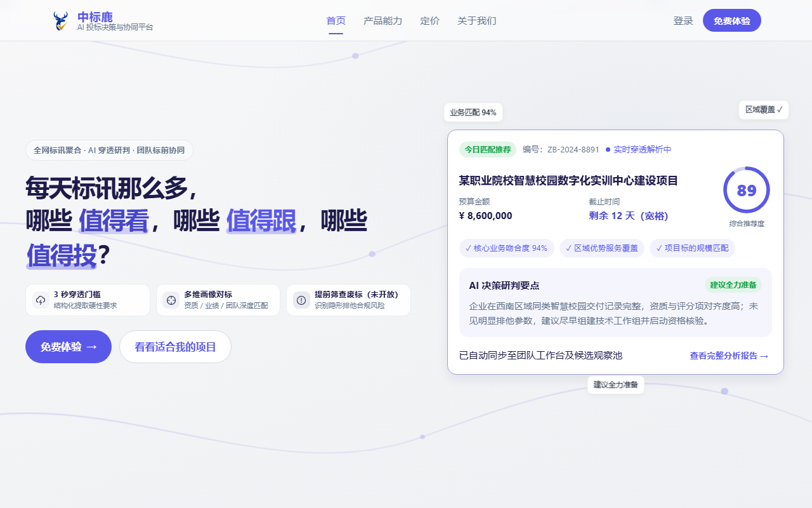The image size is (812, 508).
Task: Click the 登录 link
Action: tap(683, 21)
